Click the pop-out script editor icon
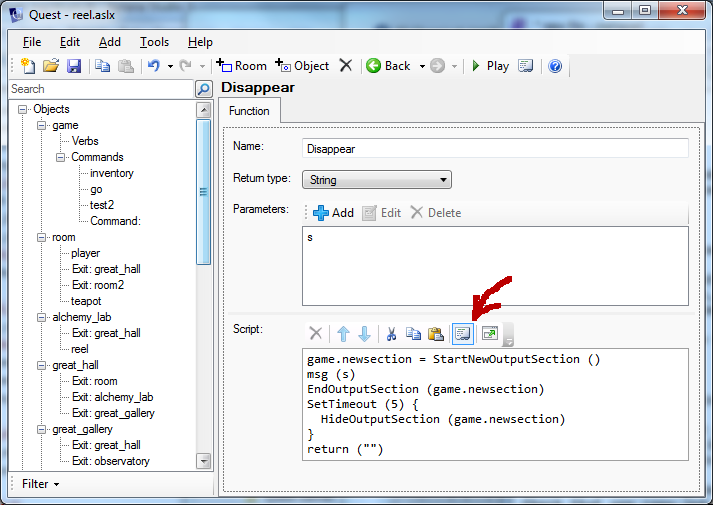 pos(489,333)
